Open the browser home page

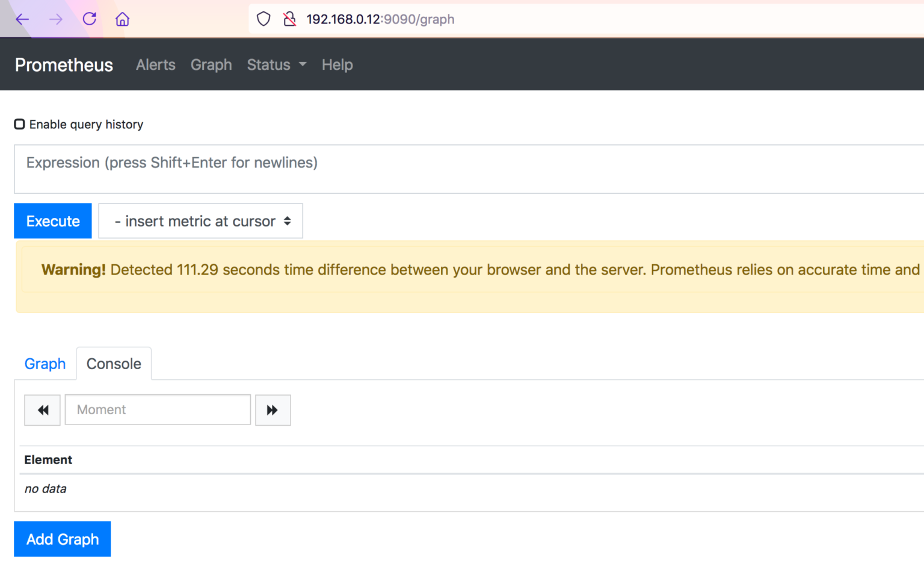pyautogui.click(x=122, y=19)
